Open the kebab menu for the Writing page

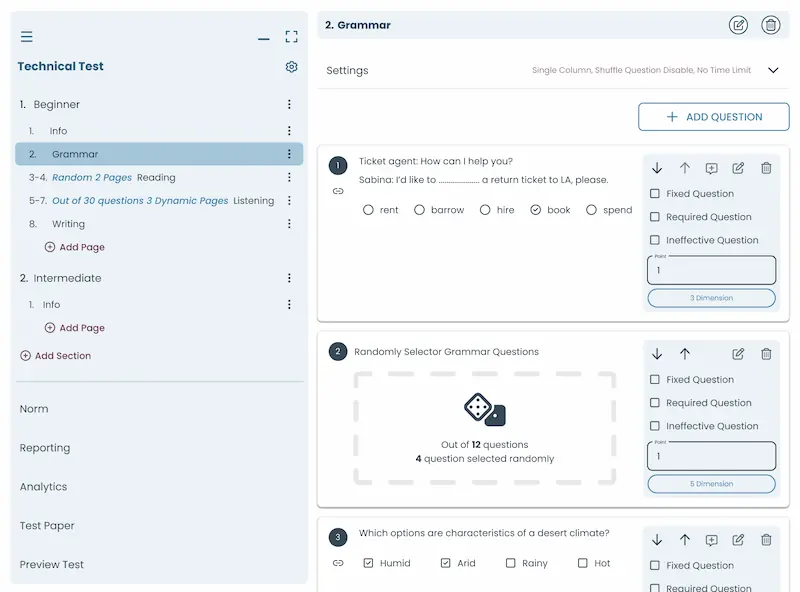point(289,223)
